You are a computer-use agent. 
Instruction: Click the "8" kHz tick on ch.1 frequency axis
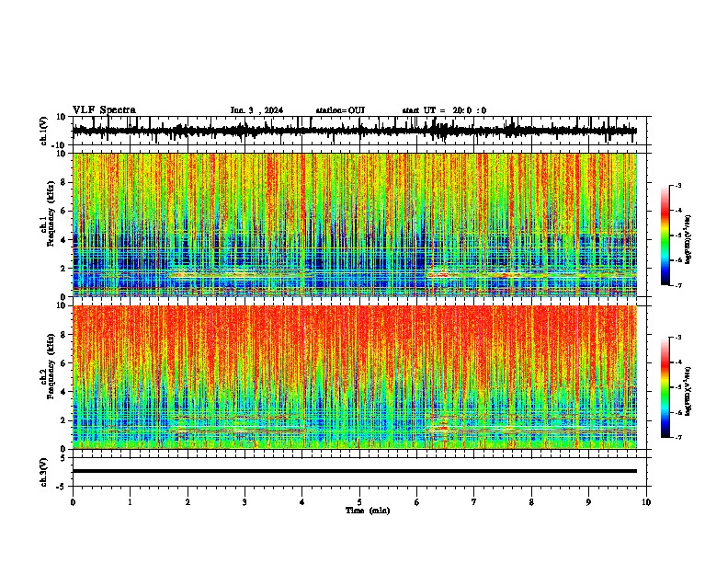63,182
